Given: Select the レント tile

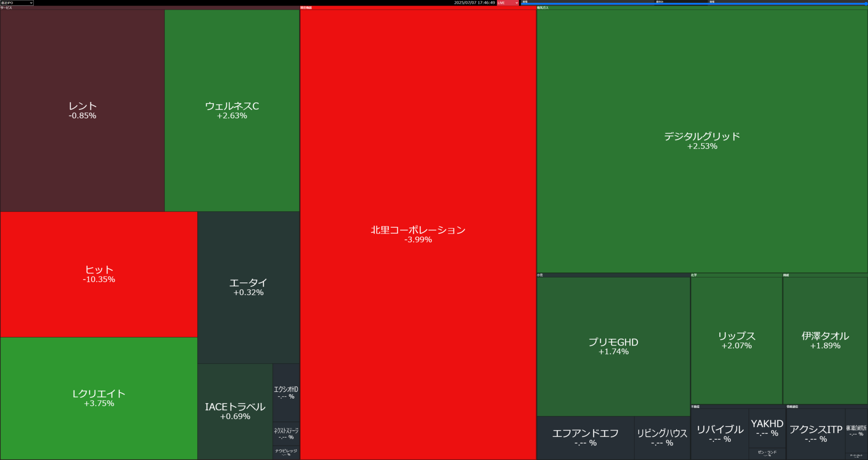Looking at the screenshot, I should pyautogui.click(x=82, y=110).
